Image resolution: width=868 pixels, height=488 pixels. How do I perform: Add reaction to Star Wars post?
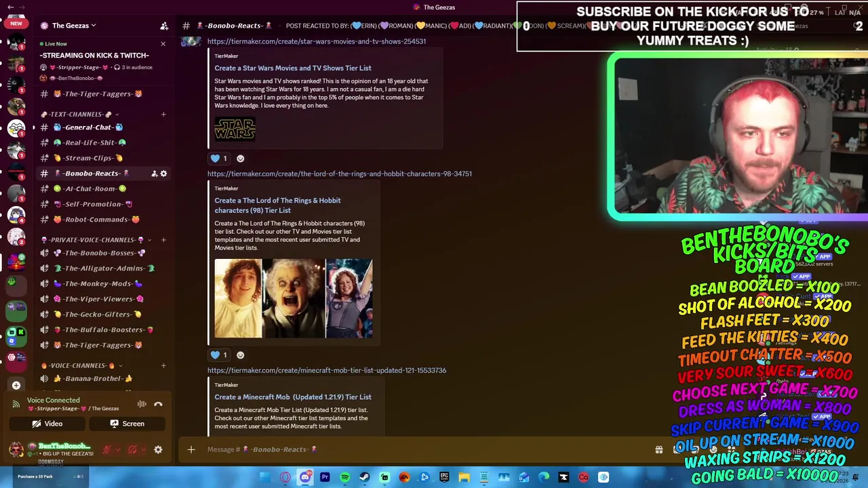pyautogui.click(x=240, y=159)
